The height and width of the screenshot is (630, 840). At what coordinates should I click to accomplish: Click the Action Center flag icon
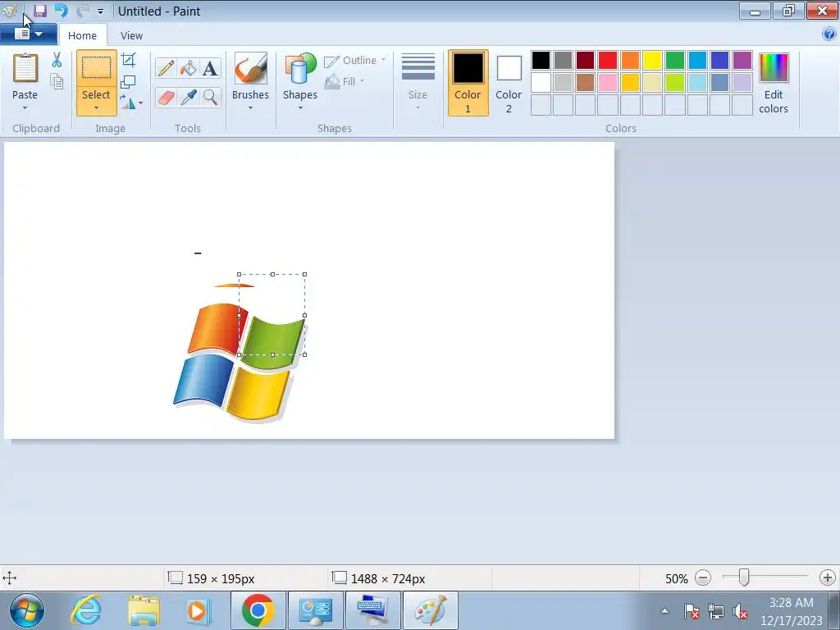[x=691, y=610]
